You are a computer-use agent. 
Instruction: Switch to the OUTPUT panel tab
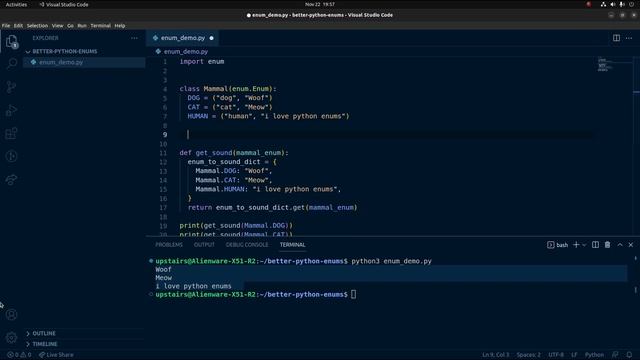pos(204,244)
